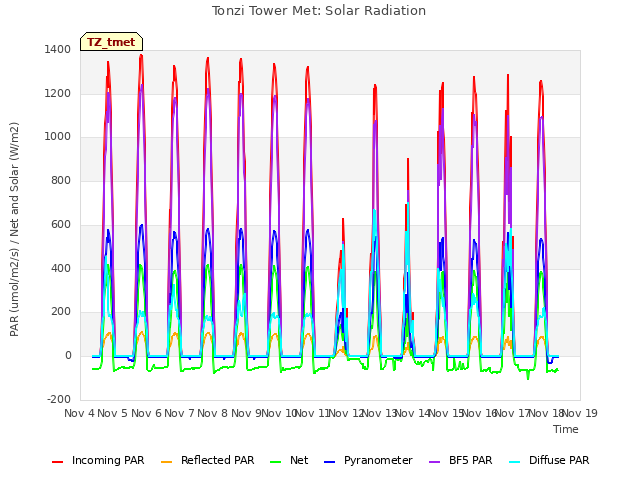Select the Reflected PAR legend label
Screen dimensions: 640x480
pos(218,460)
